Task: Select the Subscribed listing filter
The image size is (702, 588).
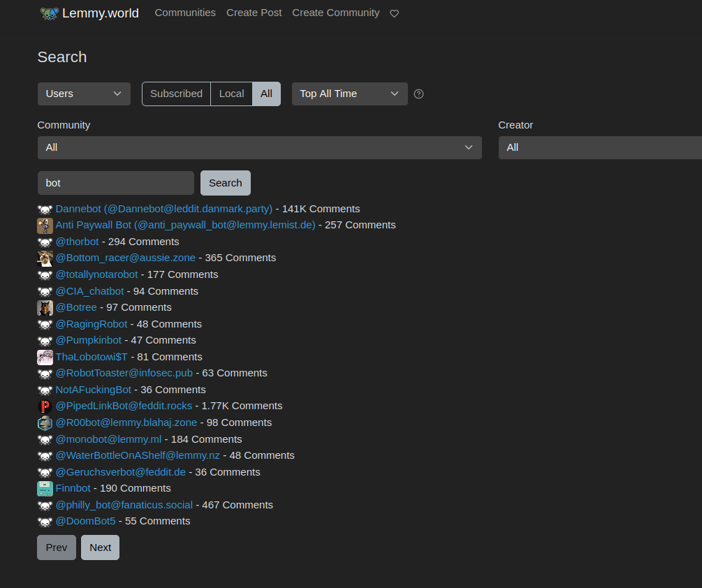Action: [177, 94]
